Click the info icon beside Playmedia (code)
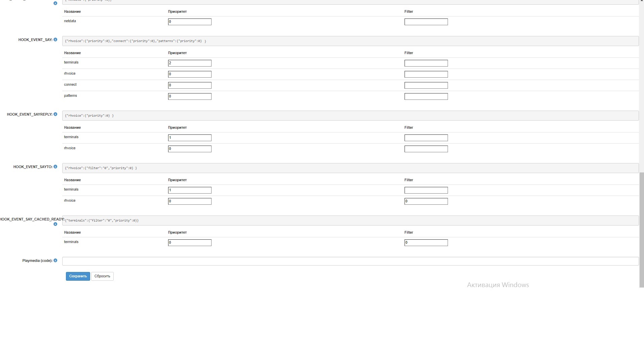 (x=55, y=261)
